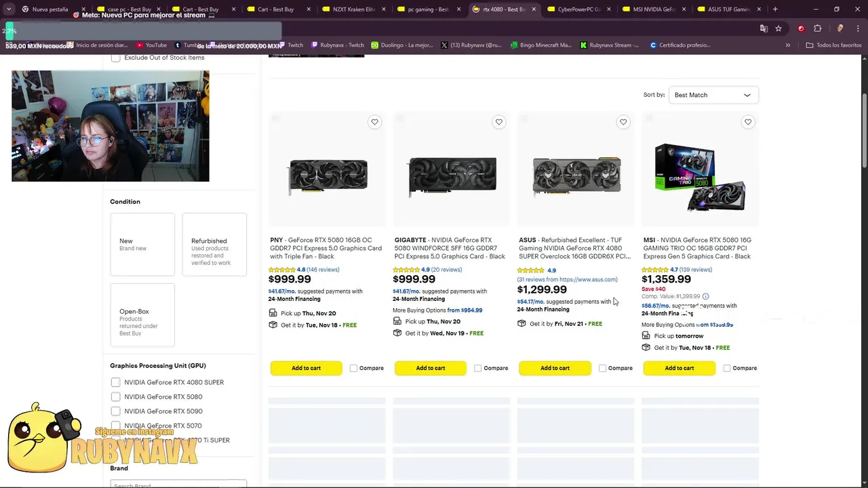Open the tab search arrow in the tab strip
Screen dimensions: 868x488
(9, 9)
